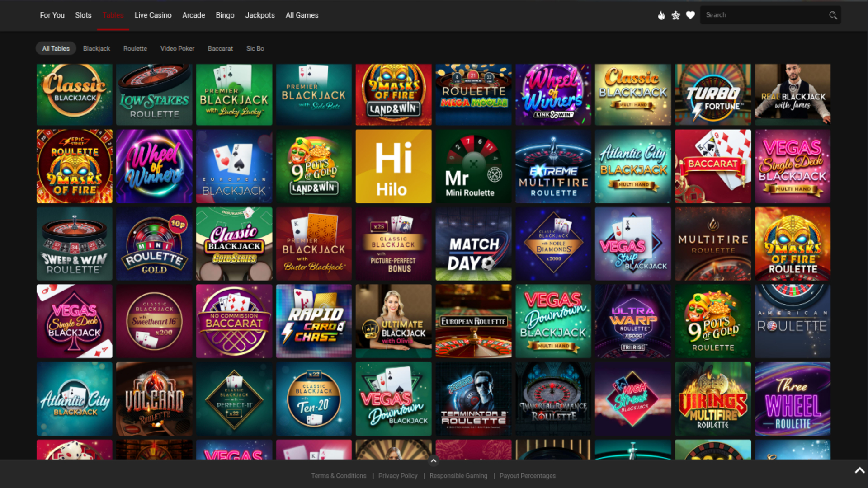Select the Roulette category filter

coord(135,48)
